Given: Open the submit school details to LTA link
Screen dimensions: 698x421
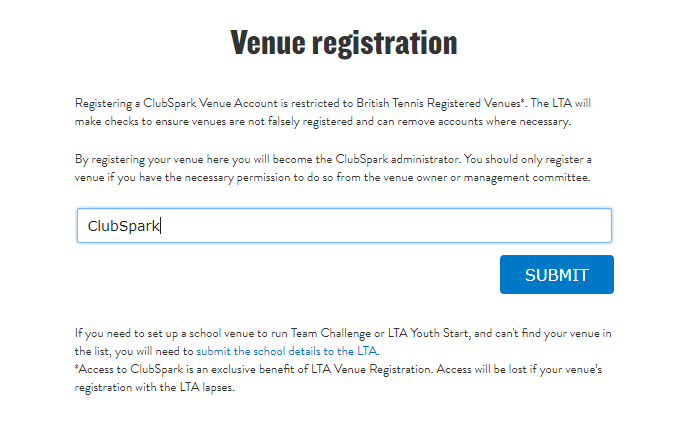Looking at the screenshot, I should click(287, 352).
